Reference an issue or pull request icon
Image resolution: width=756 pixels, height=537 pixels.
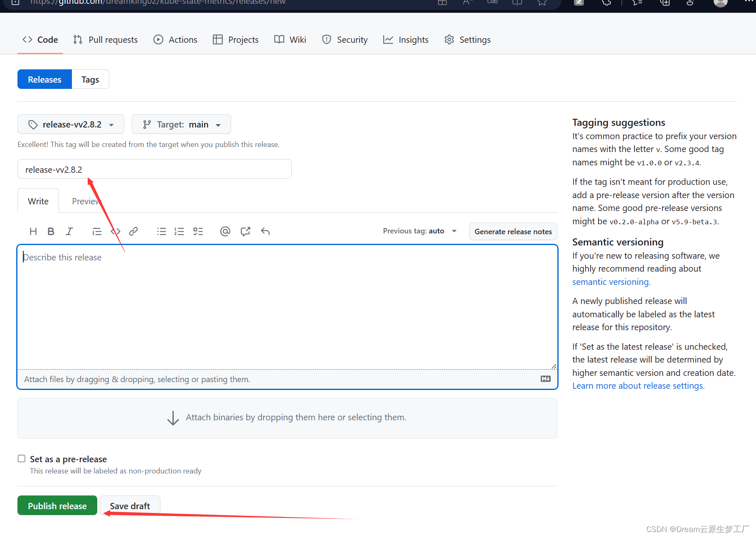click(245, 231)
